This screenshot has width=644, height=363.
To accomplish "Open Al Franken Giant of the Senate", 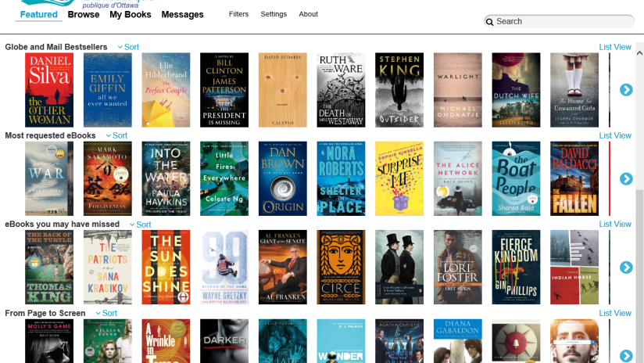I will click(283, 268).
